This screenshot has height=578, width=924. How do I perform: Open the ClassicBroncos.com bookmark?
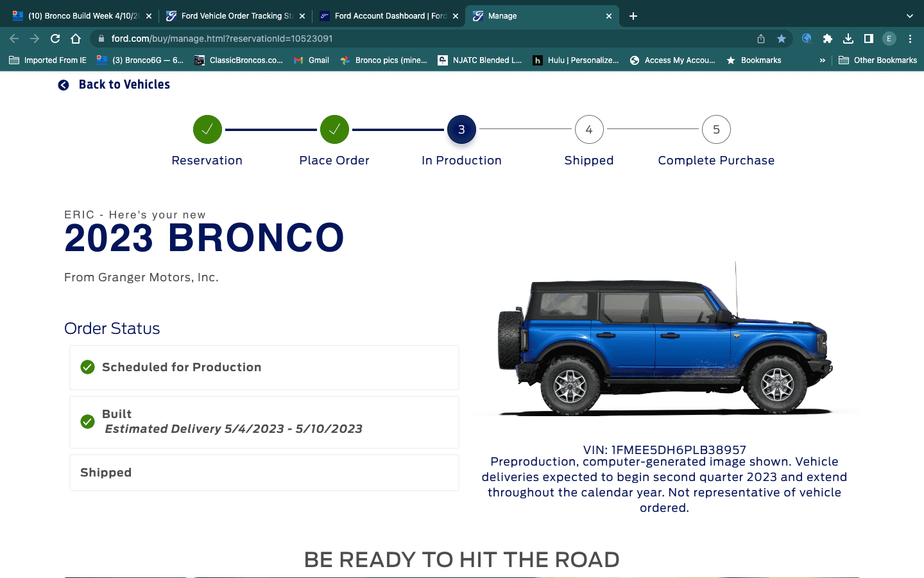click(239, 60)
